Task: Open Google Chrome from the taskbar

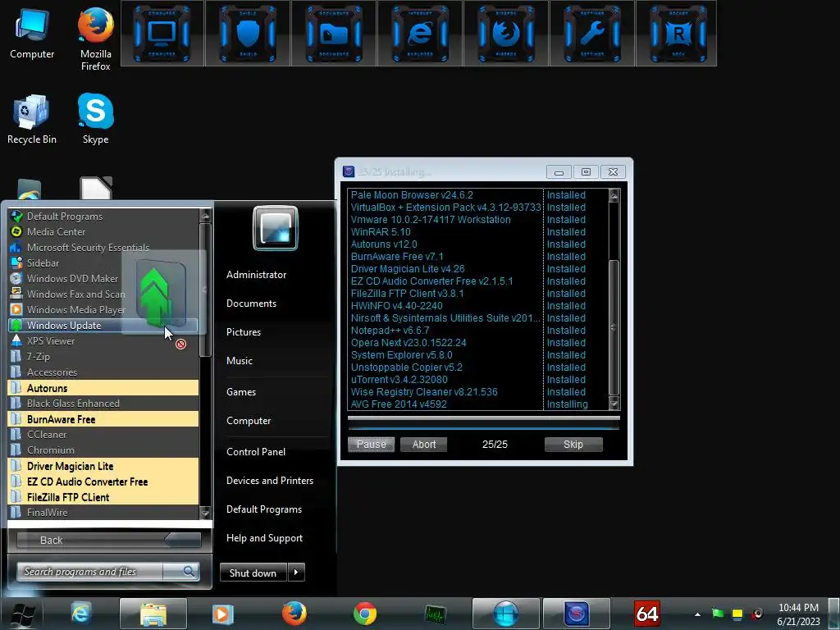Action: click(x=365, y=614)
